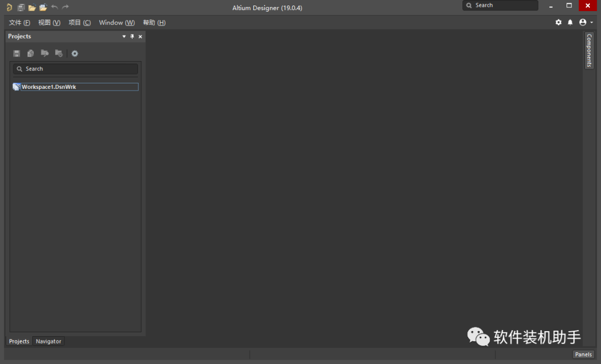Open the settings gear at top right
Viewport: 601px width, 364px height.
coord(559,23)
